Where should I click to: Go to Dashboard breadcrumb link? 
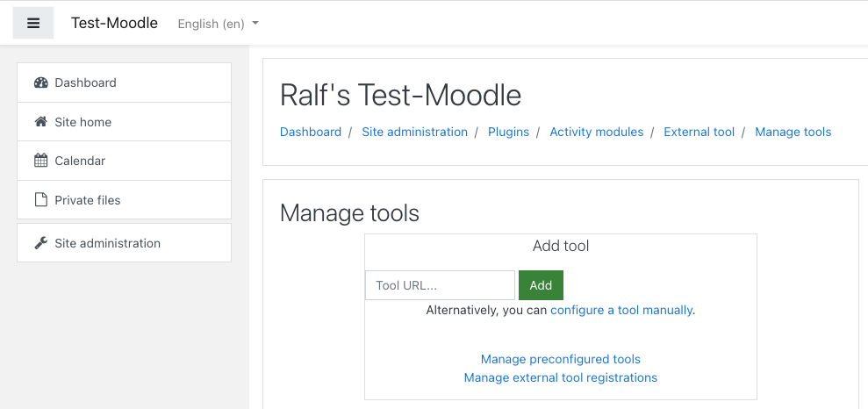pos(311,132)
